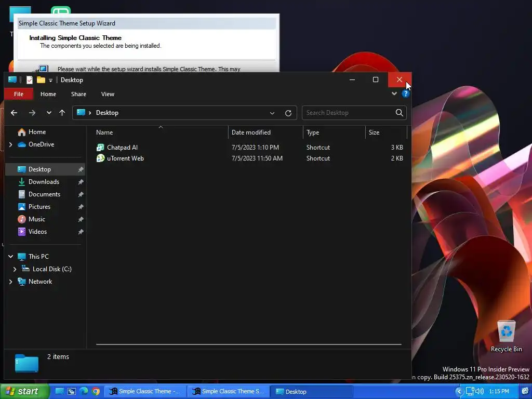
Task: Go forward with the right arrow
Action: tap(32, 113)
